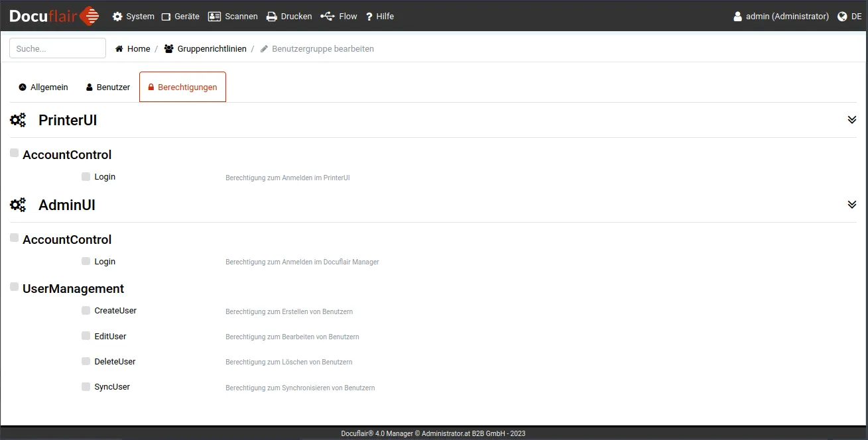Toggle the SyncUser permission checkbox
The image size is (868, 440).
point(86,386)
